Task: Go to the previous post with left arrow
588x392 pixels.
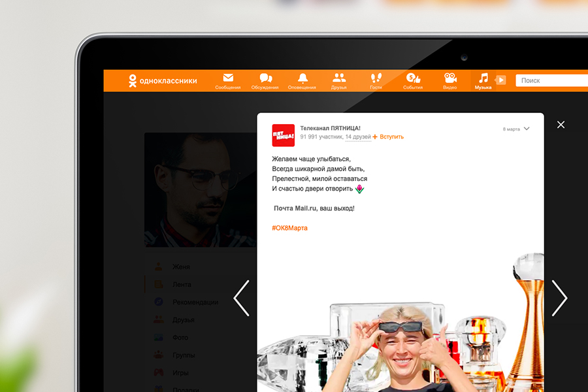Action: pyautogui.click(x=242, y=298)
